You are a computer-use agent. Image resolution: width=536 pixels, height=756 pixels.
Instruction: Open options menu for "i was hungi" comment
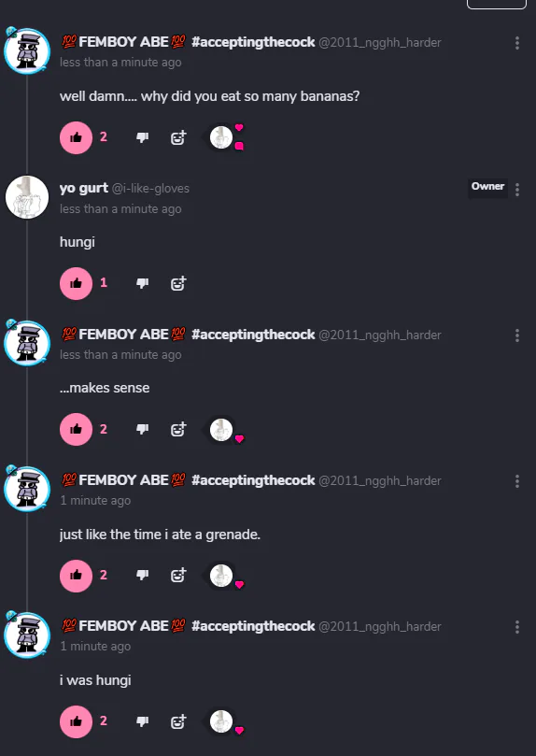(517, 627)
